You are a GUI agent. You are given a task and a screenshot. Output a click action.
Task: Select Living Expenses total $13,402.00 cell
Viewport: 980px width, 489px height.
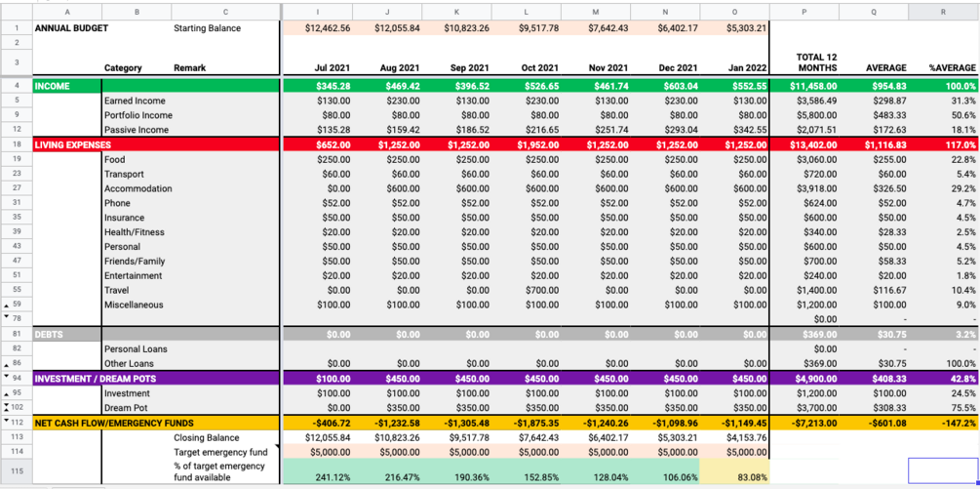click(x=804, y=144)
